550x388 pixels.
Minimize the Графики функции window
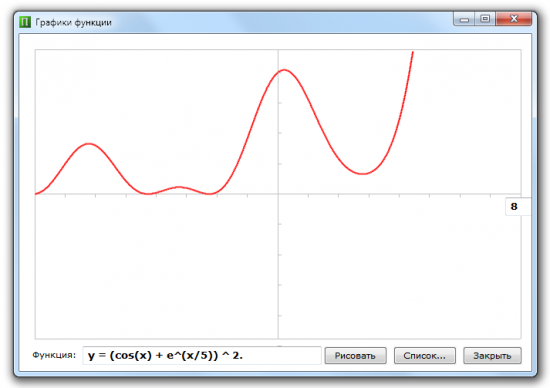point(464,19)
